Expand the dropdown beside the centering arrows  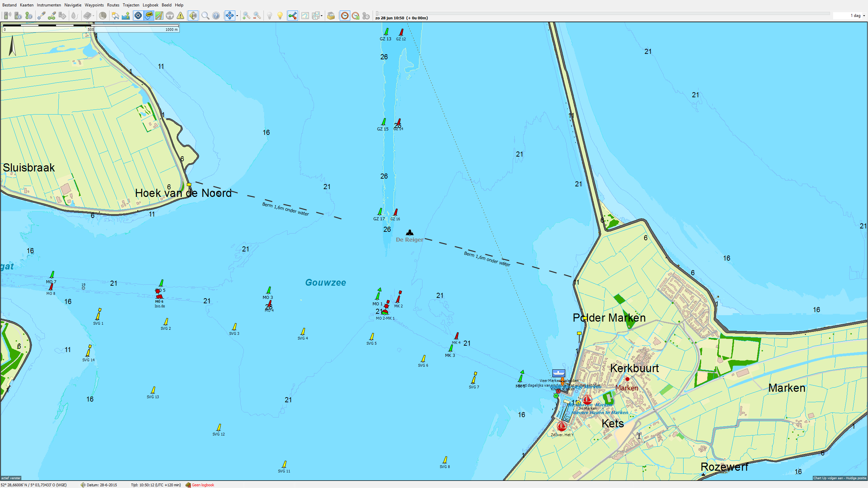(x=237, y=16)
